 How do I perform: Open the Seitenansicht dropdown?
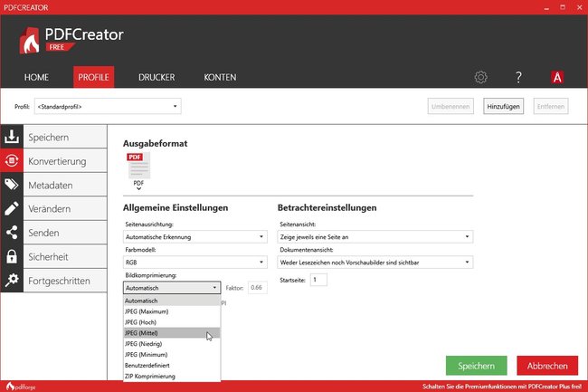pyautogui.click(x=375, y=236)
